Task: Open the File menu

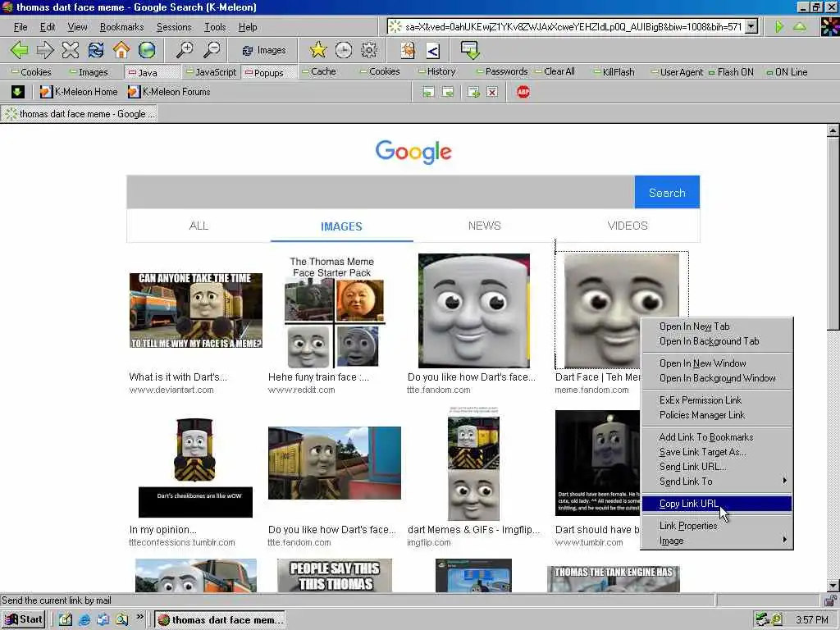Action: [21, 27]
